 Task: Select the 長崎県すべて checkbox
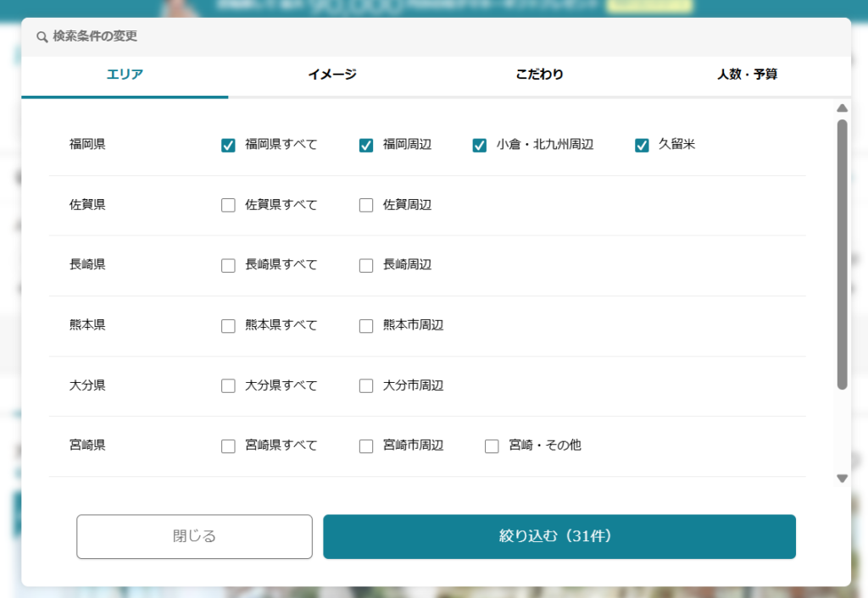(228, 265)
